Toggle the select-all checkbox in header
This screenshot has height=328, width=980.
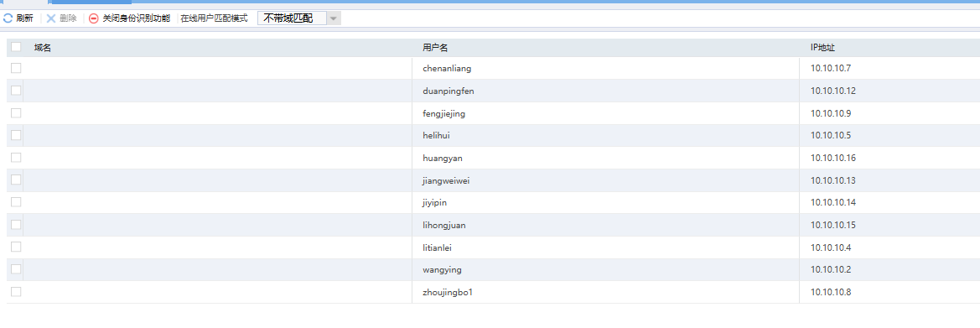(x=16, y=47)
